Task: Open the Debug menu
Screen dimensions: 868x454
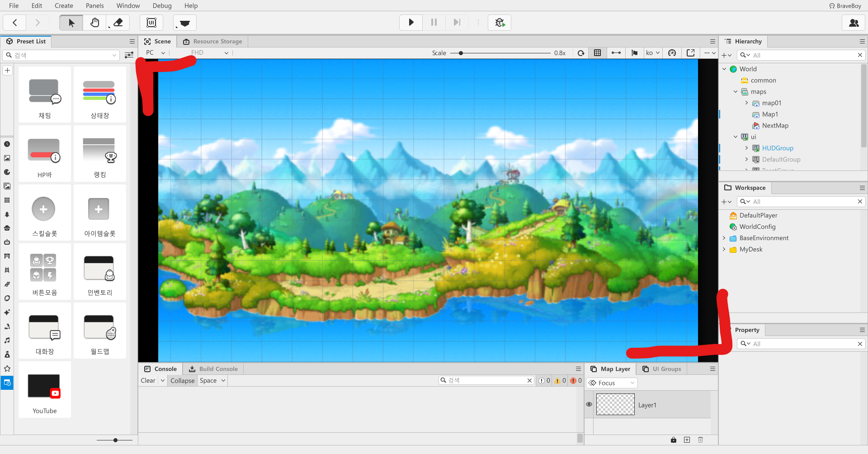Action: [x=162, y=6]
